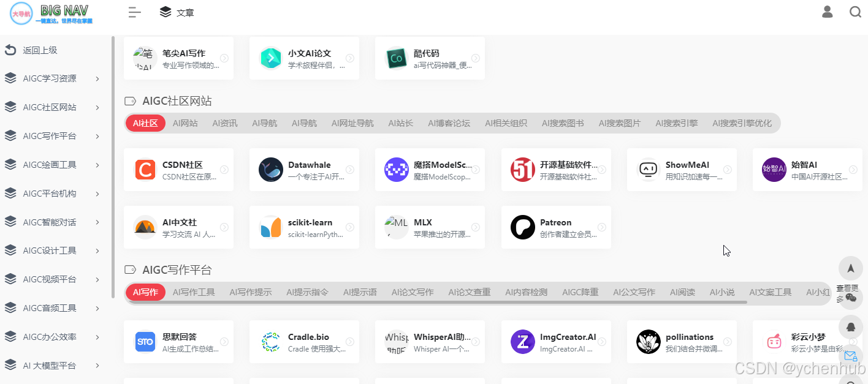868x384 pixels.
Task: Open the 文章 menu in header
Action: point(177,12)
